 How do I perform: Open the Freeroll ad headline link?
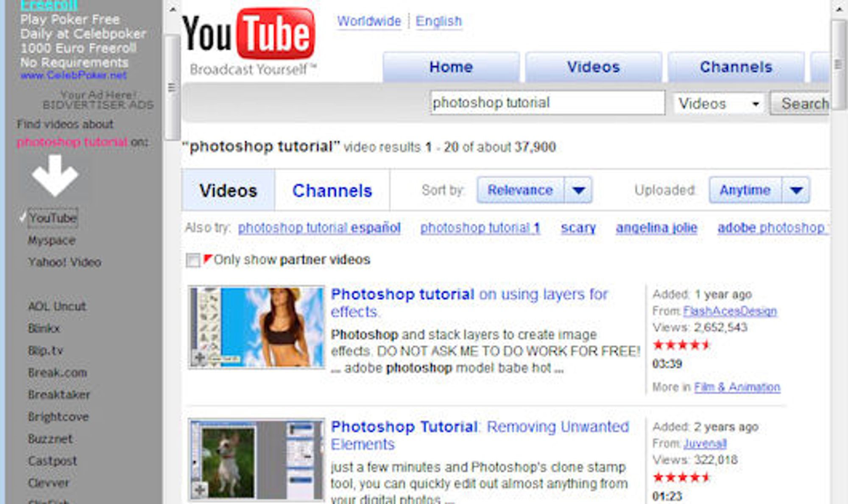pyautogui.click(x=49, y=5)
